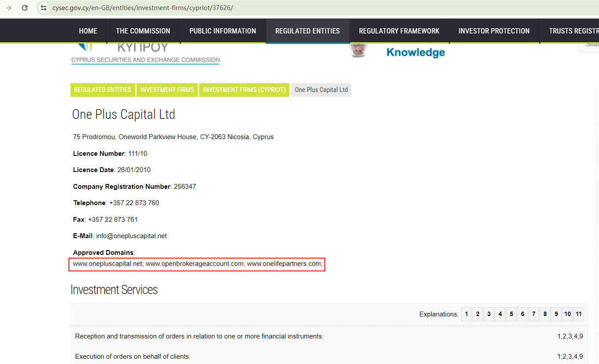Viewport: 599px width, 364px height.
Task: Click the site search field
Action: tap(589, 45)
